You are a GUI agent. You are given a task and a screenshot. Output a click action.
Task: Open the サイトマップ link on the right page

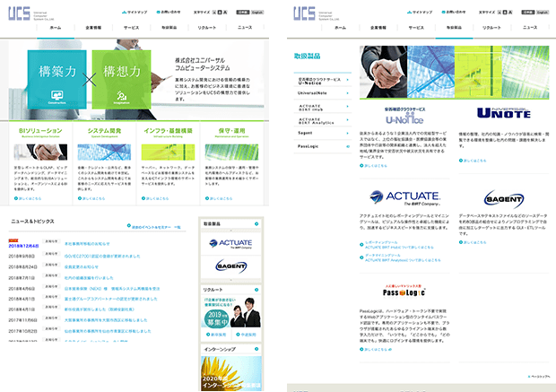pyautogui.click(x=420, y=12)
